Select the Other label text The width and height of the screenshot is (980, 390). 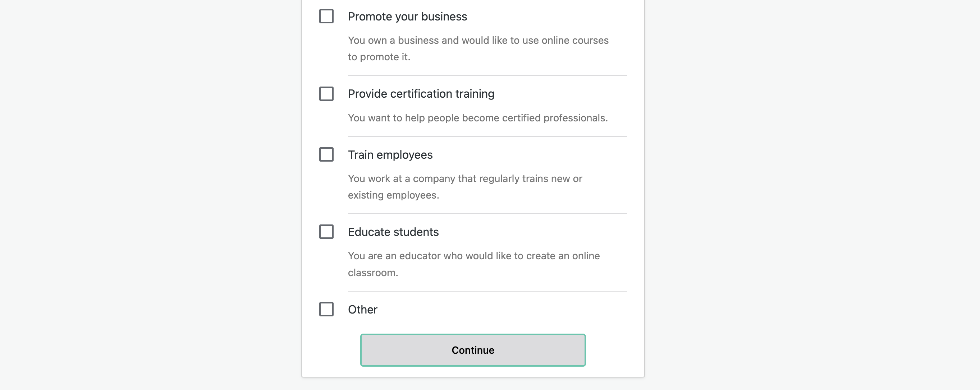(x=362, y=310)
